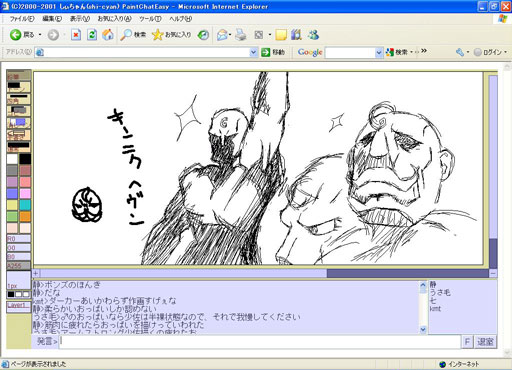Click the Messenger people icon
This screenshot has height=370, width=512.
313,35
